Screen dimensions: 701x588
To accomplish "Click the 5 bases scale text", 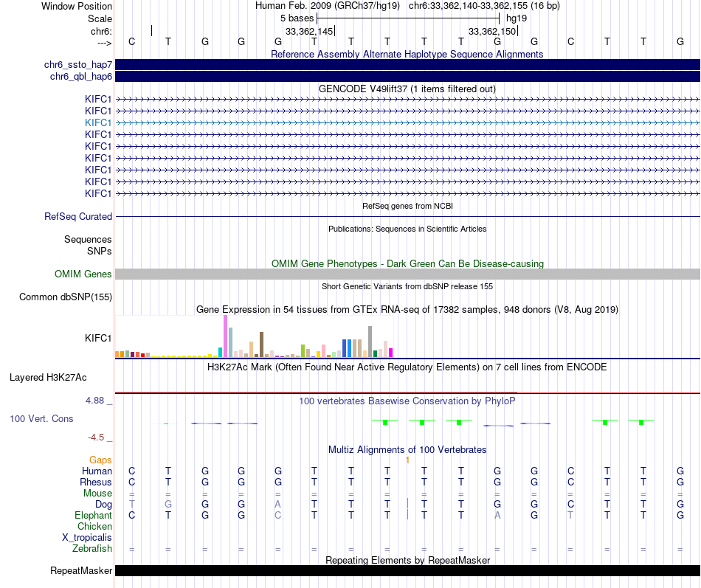I will (297, 18).
